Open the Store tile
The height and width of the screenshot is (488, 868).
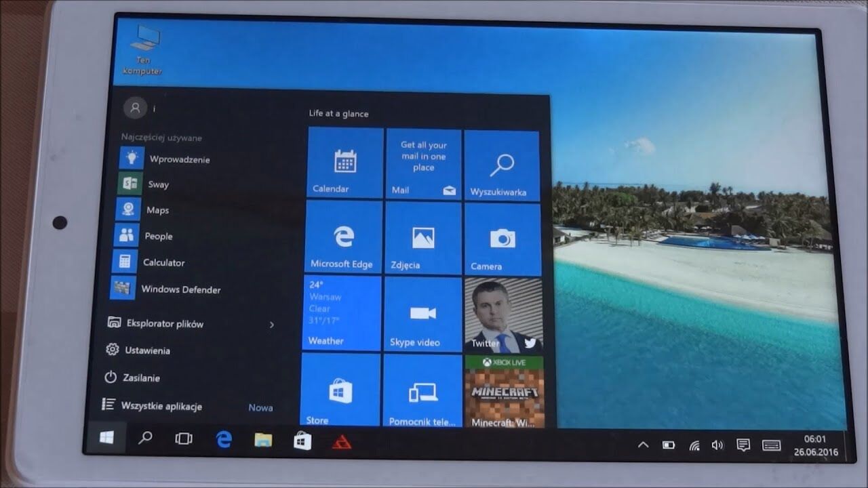click(339, 390)
